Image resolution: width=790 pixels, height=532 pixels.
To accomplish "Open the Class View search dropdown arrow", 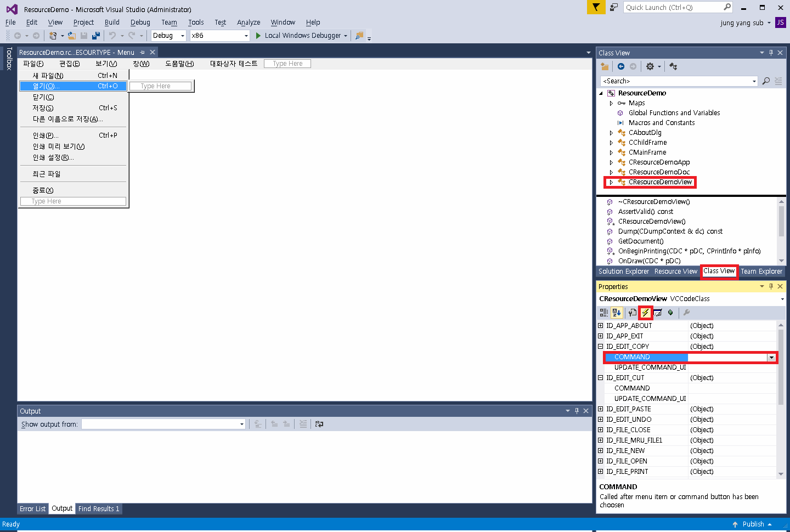I will [x=754, y=81].
